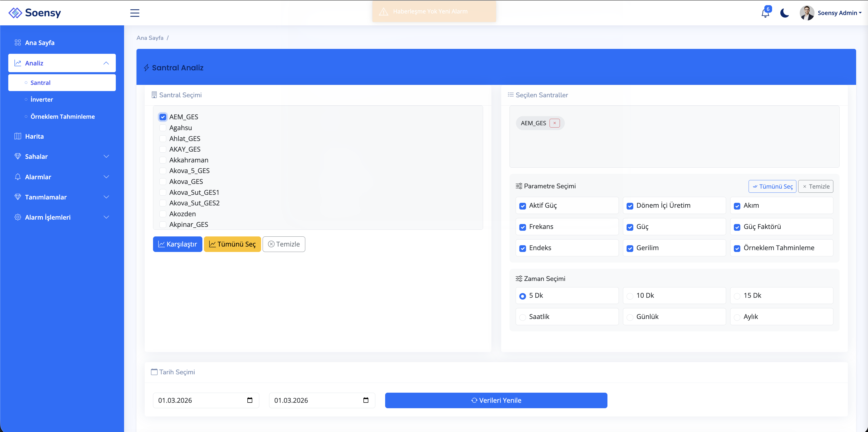This screenshot has height=432, width=868.
Task: Remove AEM_GES chip with red x
Action: (554, 123)
